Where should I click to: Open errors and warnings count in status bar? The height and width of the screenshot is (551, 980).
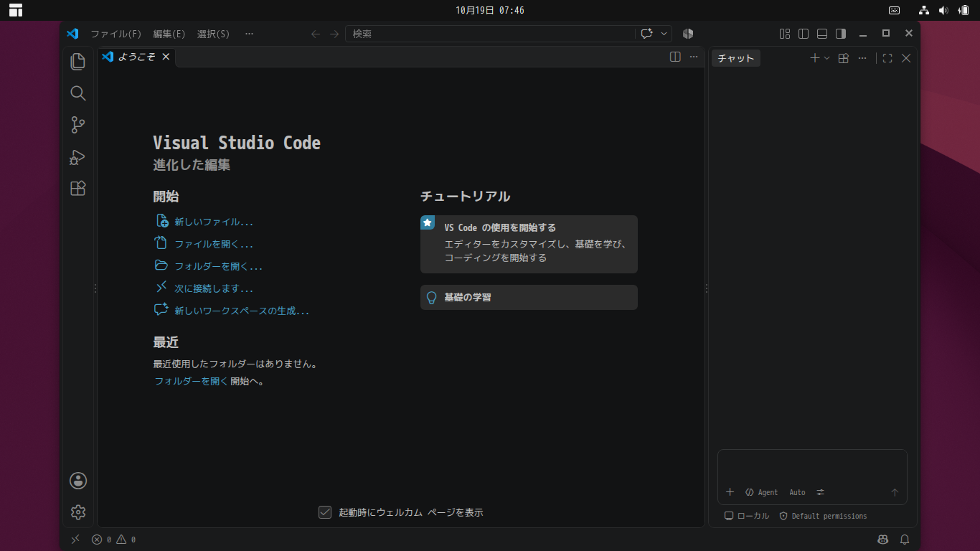[x=113, y=540]
